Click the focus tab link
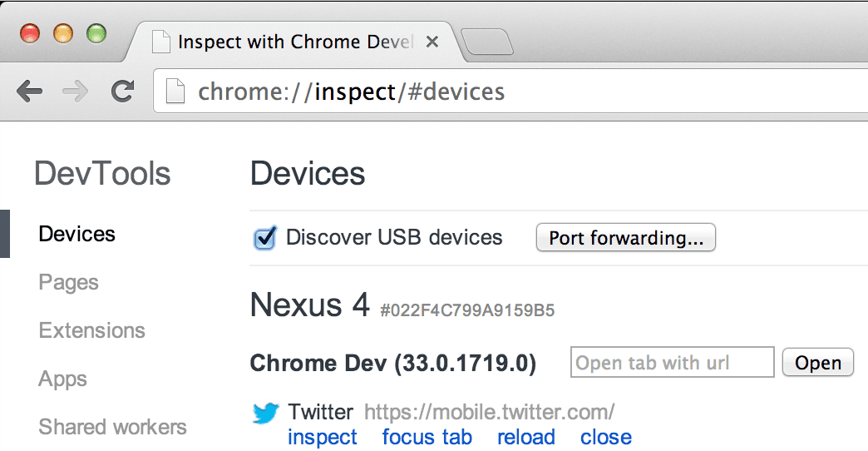 pos(427,437)
